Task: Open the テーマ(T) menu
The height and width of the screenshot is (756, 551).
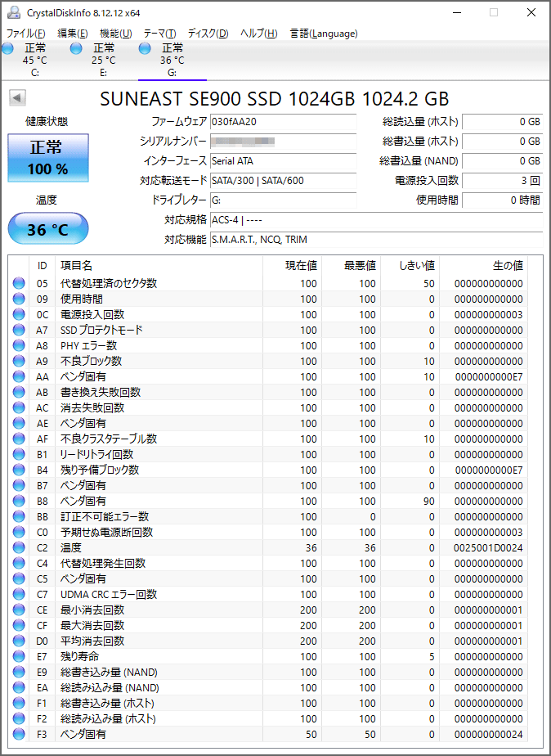Action: [x=160, y=34]
